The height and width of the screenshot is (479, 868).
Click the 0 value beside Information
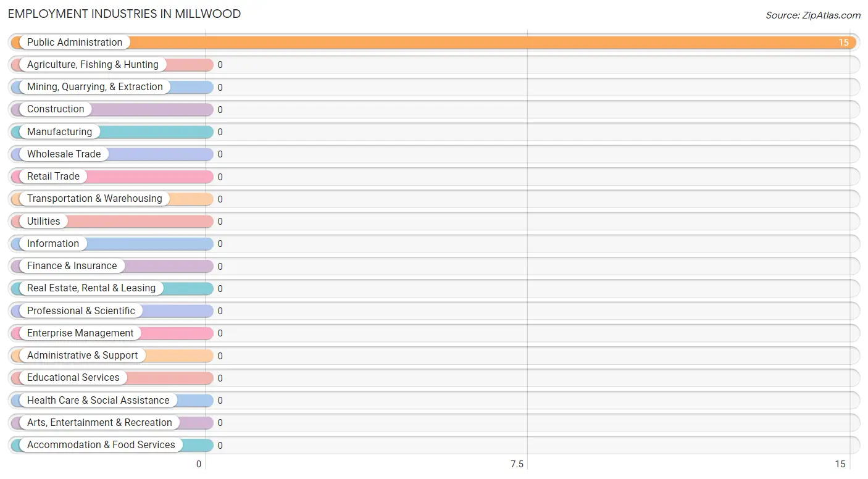220,244
